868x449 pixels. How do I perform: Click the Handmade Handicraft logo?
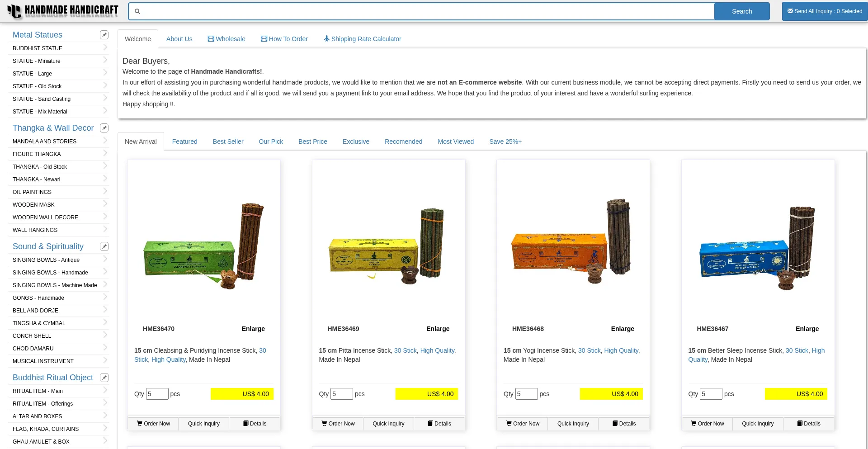[x=63, y=11]
